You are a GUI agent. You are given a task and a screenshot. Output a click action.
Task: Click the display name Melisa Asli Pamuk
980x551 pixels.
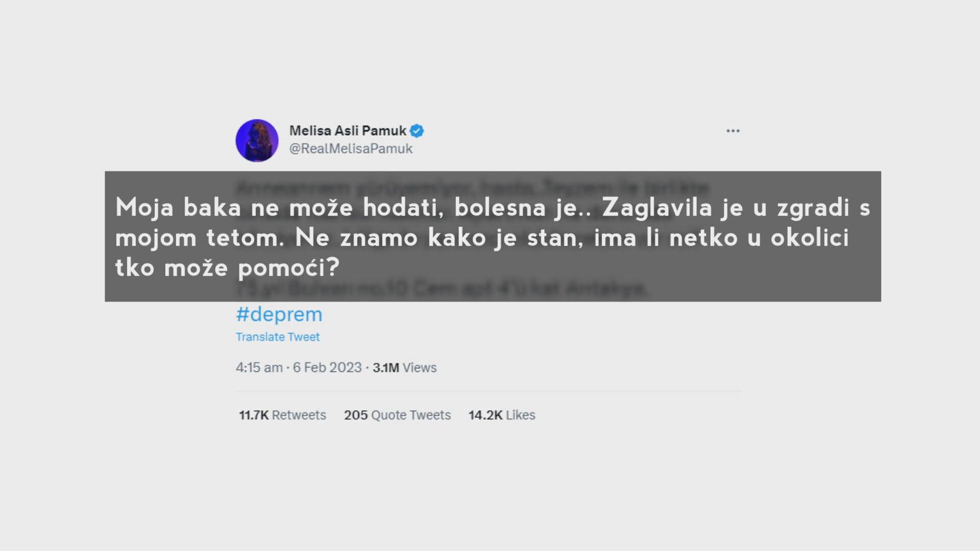pyautogui.click(x=348, y=131)
